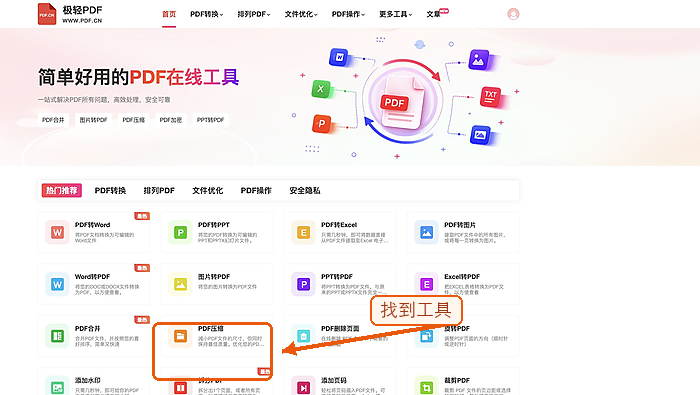The height and width of the screenshot is (395, 700).
Task: Click the 旋转PDF rotate icon
Action: pyautogui.click(x=426, y=336)
